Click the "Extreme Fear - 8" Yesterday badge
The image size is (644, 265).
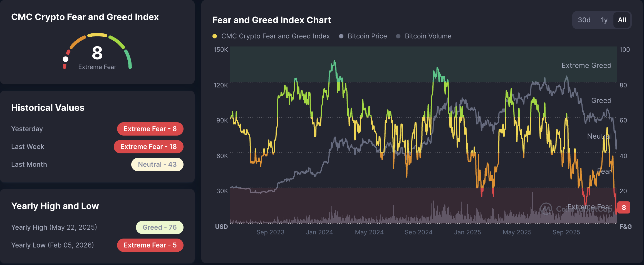point(150,129)
